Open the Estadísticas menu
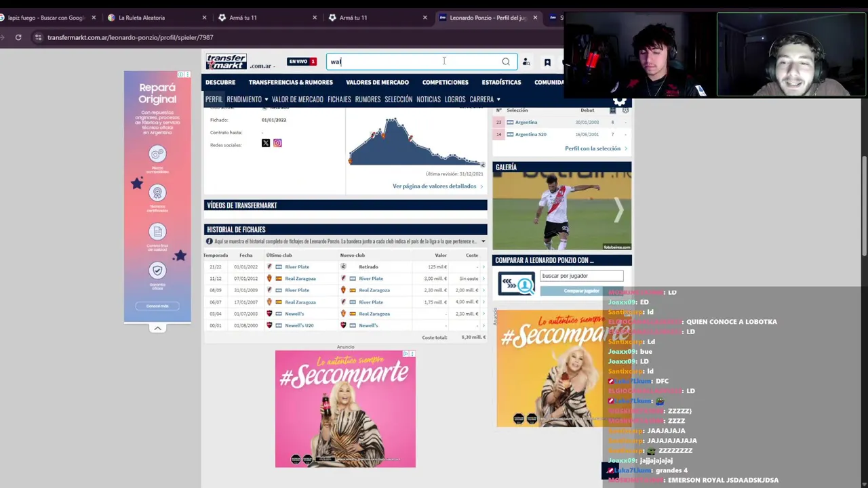This screenshot has width=868, height=488. pyautogui.click(x=501, y=83)
